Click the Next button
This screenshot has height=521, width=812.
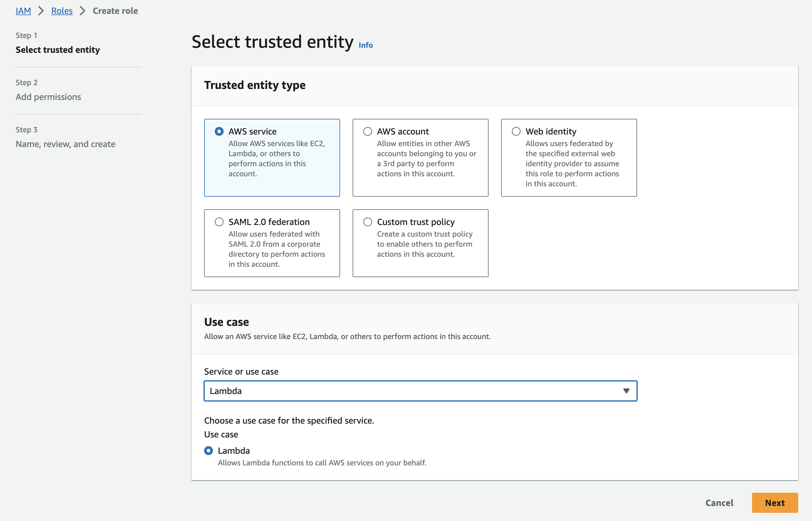[x=774, y=503]
